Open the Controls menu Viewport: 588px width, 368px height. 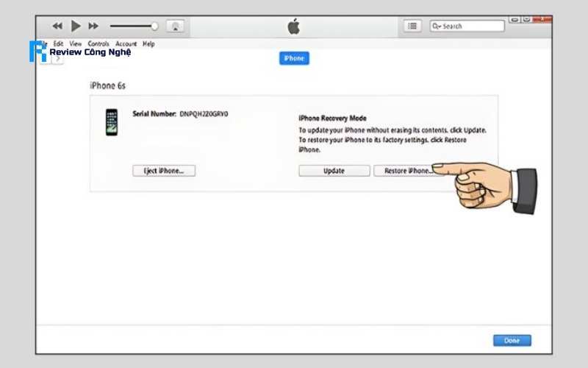(98, 43)
